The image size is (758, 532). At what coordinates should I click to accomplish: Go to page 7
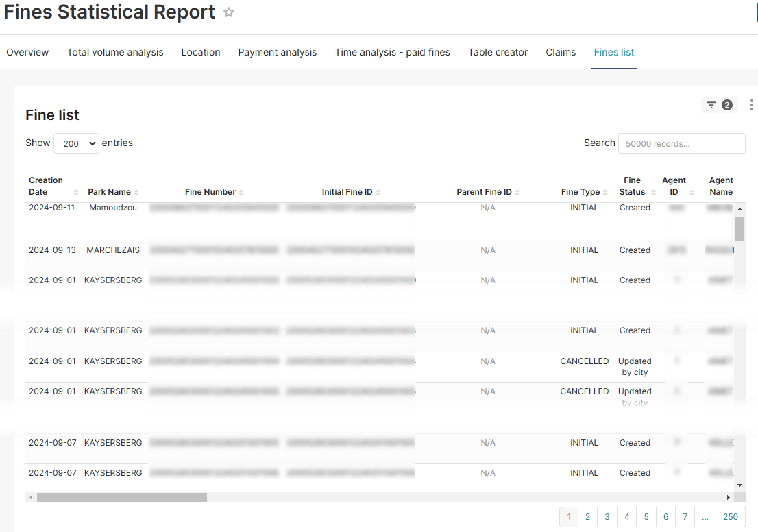pyautogui.click(x=685, y=516)
